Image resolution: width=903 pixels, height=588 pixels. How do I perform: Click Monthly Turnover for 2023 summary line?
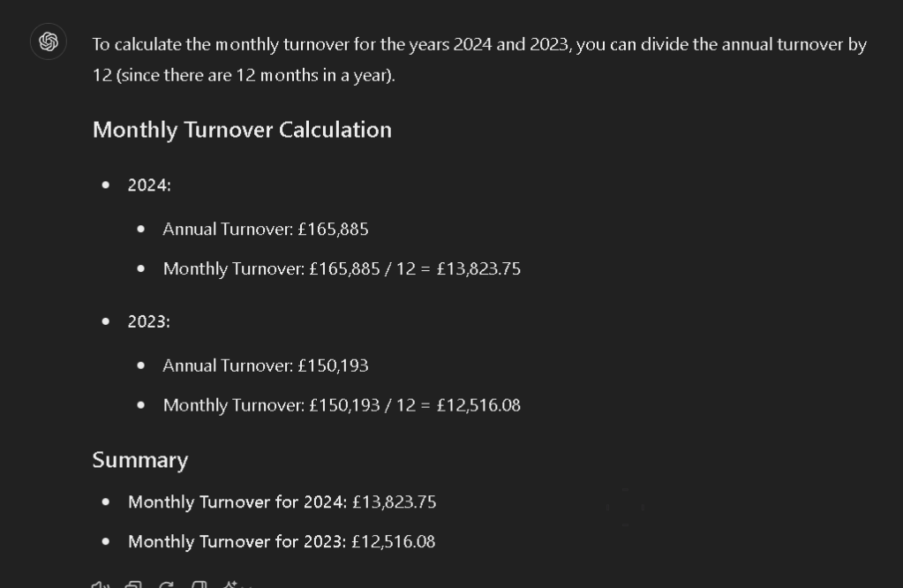click(282, 542)
